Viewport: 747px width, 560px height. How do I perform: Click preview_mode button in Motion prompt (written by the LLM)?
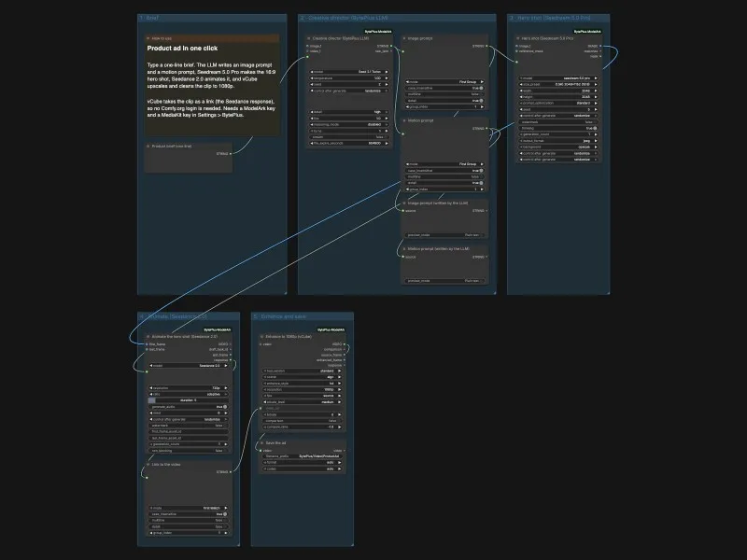444,281
